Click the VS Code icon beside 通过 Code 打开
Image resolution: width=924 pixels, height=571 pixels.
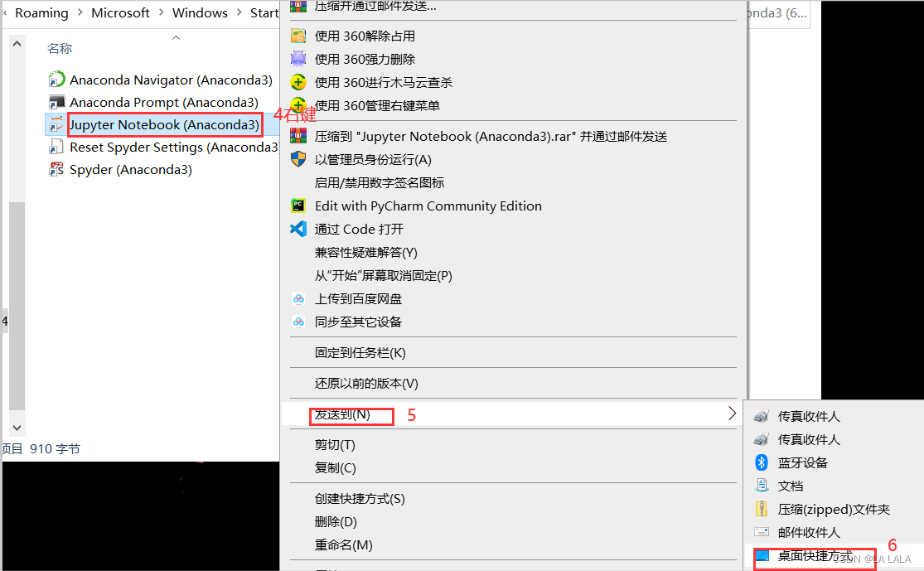pos(299,229)
